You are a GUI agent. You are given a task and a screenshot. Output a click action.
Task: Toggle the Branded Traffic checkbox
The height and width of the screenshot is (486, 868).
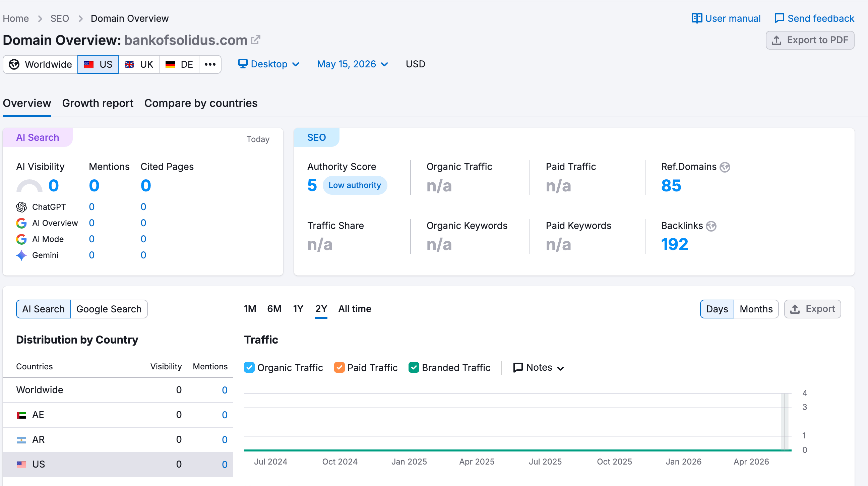pyautogui.click(x=414, y=367)
